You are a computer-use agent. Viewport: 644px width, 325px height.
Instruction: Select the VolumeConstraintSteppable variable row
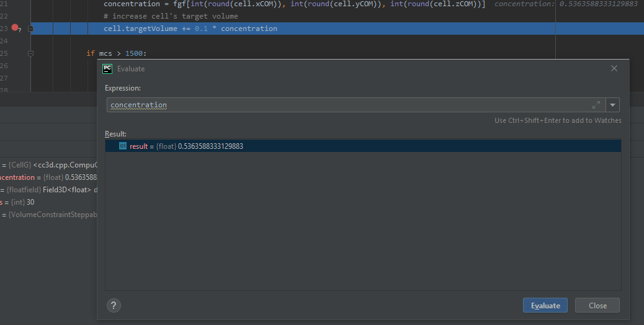click(48, 215)
